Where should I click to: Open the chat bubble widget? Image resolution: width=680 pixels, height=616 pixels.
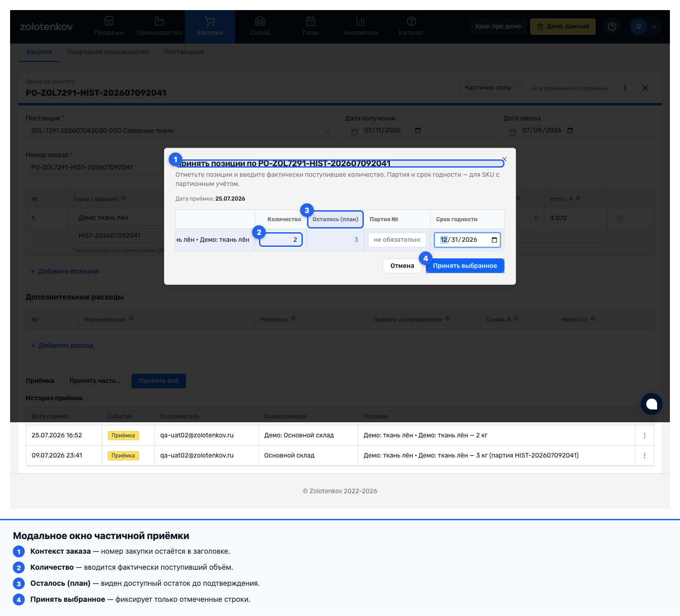coord(652,404)
